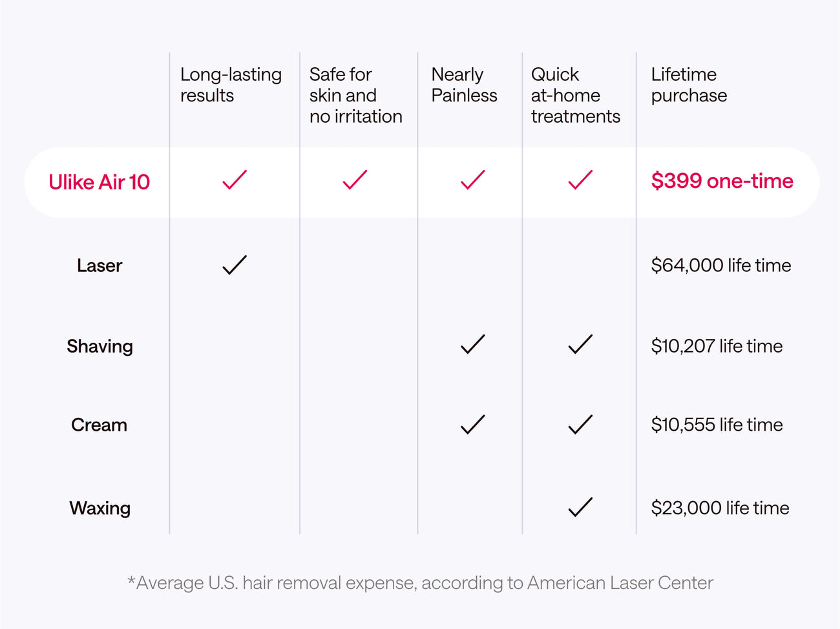Click the Ulike Air 10 long-lasting results checkmark
The width and height of the screenshot is (840, 629).
(235, 180)
